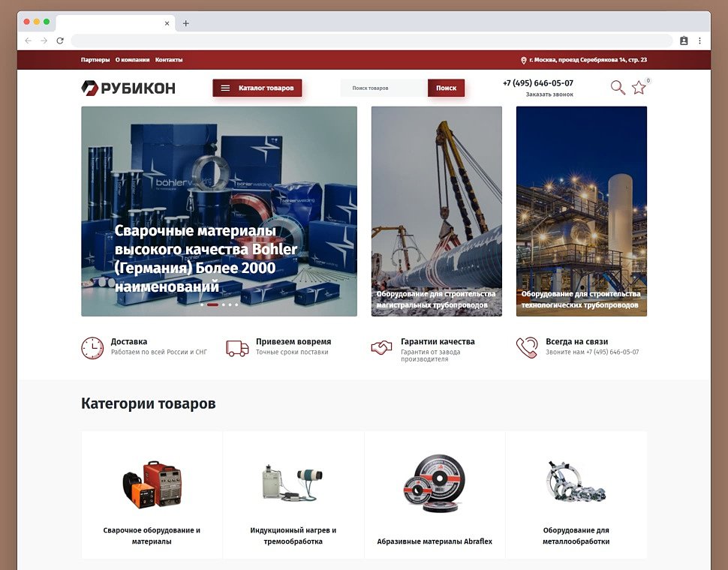
Task: Click the Поиск товаров search field
Action: point(384,88)
